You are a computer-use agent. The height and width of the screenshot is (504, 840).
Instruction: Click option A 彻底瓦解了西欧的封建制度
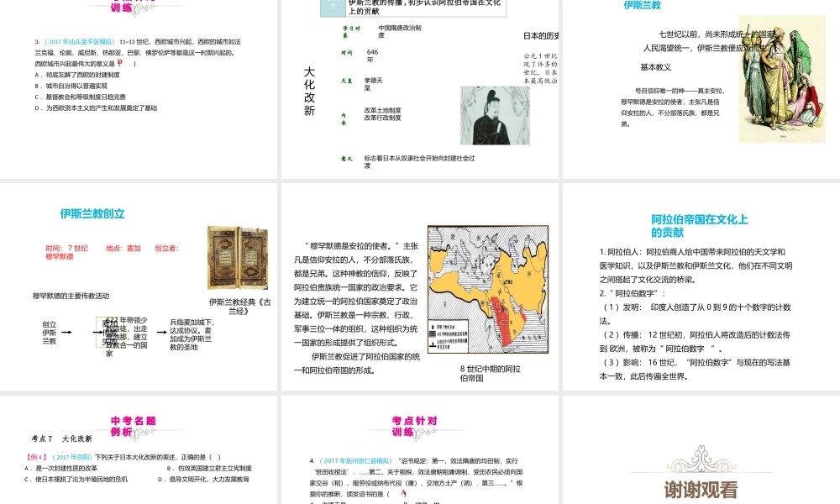[x=77, y=75]
